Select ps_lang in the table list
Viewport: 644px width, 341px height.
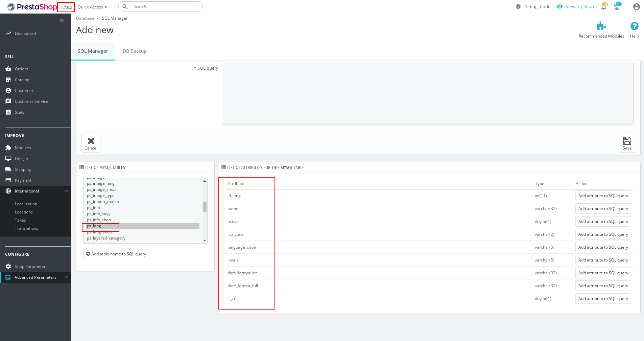coord(143,226)
